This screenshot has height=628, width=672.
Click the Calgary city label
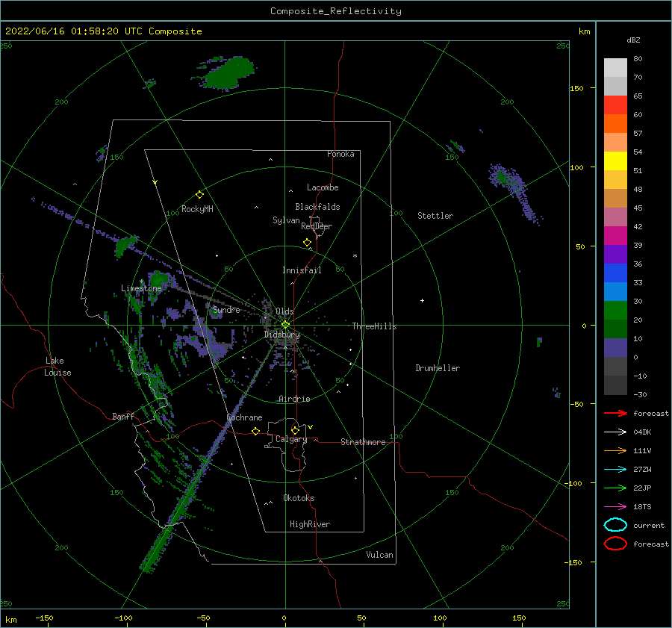(291, 439)
